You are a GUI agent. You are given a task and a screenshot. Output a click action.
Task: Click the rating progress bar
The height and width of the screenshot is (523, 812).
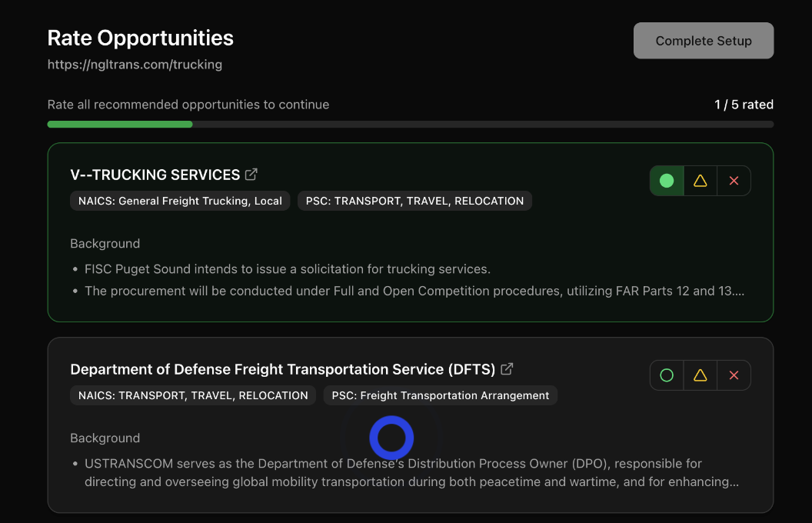410,125
